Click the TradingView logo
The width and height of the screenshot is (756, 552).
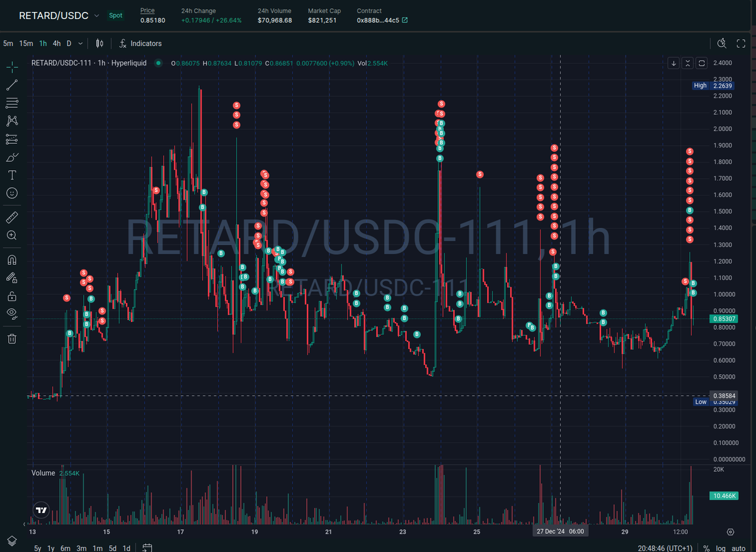(x=41, y=510)
